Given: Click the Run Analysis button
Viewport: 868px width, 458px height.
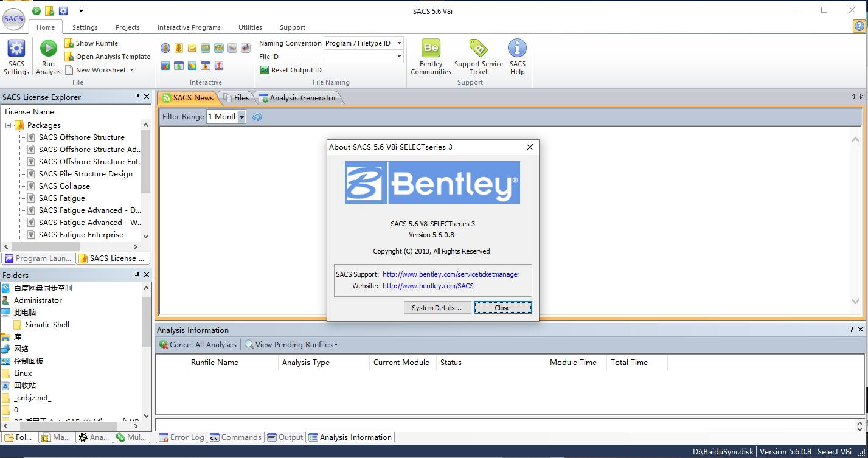Looking at the screenshot, I should coord(48,58).
